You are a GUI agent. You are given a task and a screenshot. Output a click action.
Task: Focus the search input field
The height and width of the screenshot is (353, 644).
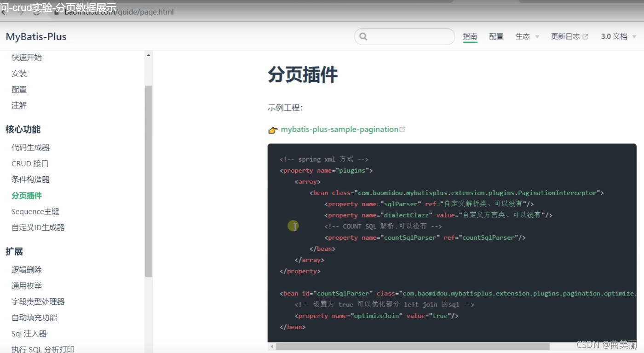pyautogui.click(x=404, y=36)
